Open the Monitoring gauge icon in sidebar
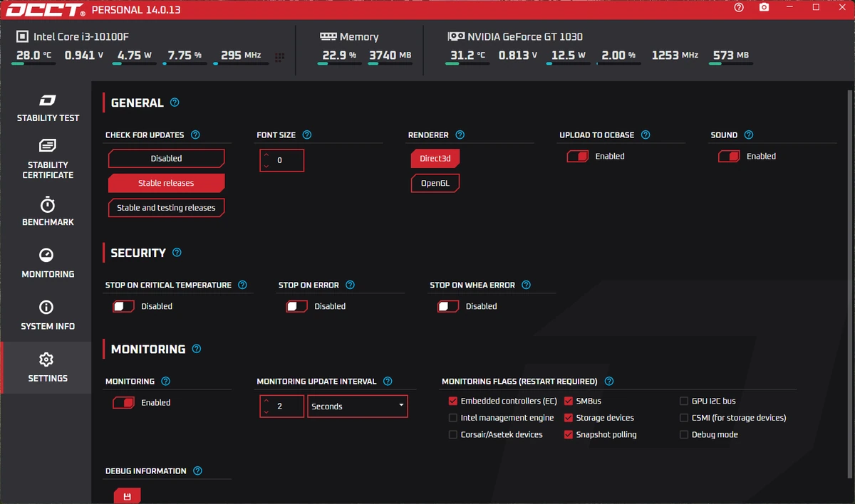The image size is (855, 504). [x=46, y=255]
